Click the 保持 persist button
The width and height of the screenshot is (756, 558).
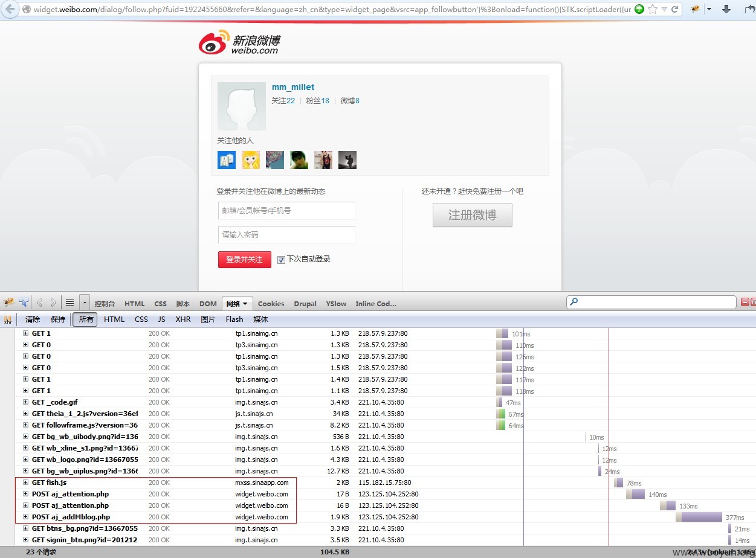pyautogui.click(x=58, y=319)
